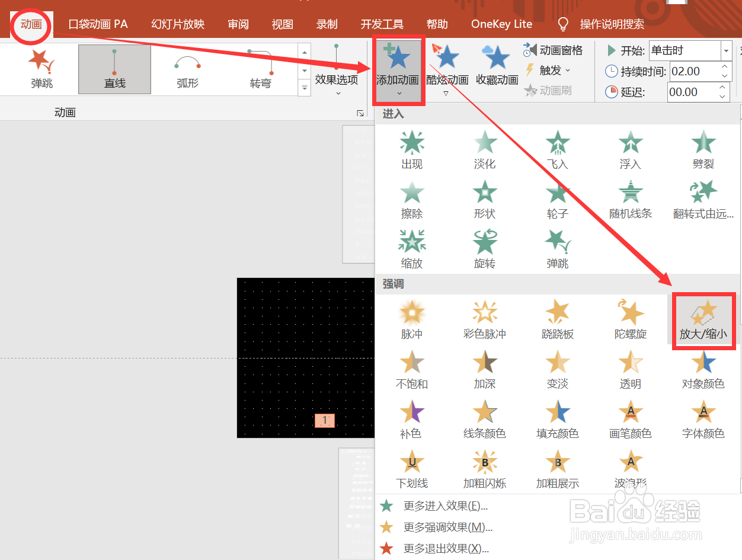Pick the 形状 entrance animation
Image resolution: width=742 pixels, height=560 pixels.
pos(485,200)
